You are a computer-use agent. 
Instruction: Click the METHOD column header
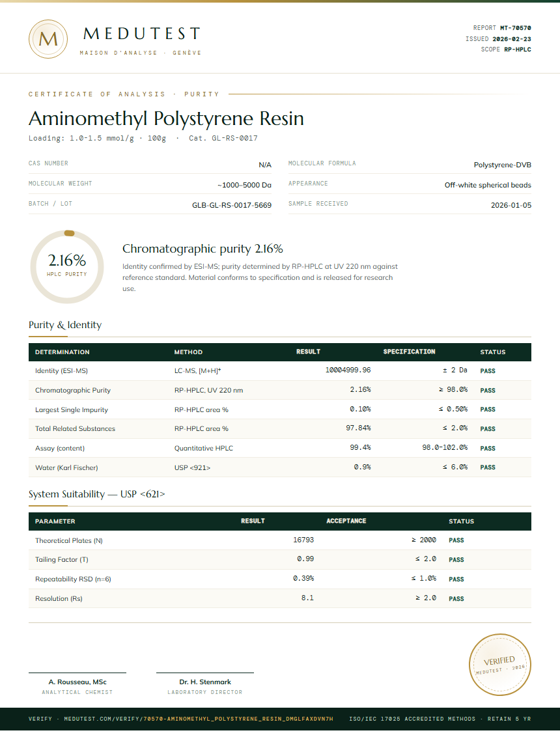click(x=188, y=352)
